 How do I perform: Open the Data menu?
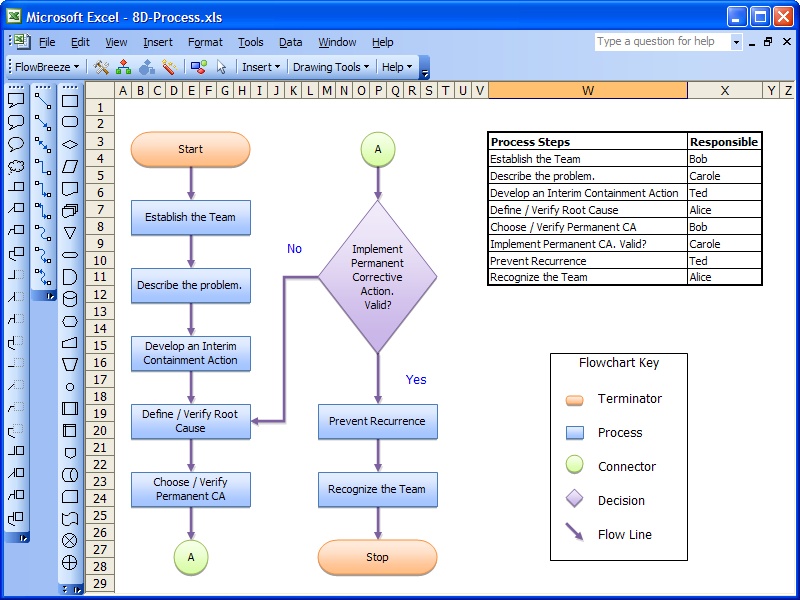[x=290, y=42]
